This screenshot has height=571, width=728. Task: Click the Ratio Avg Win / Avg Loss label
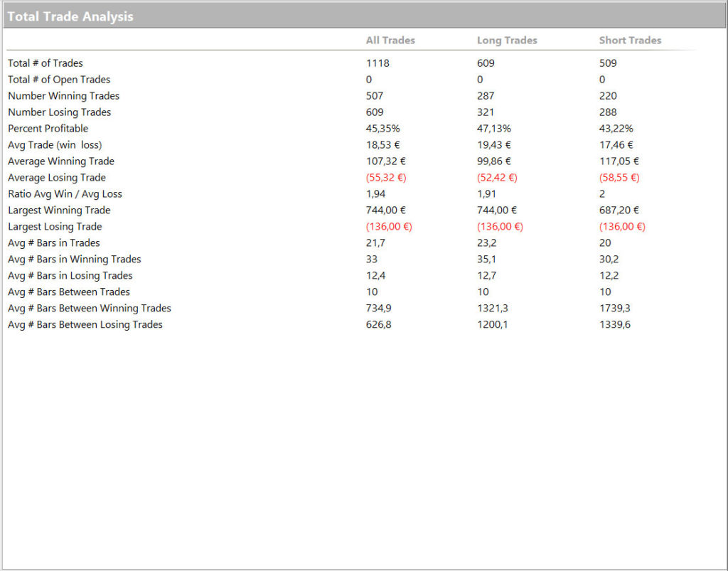[x=65, y=194]
